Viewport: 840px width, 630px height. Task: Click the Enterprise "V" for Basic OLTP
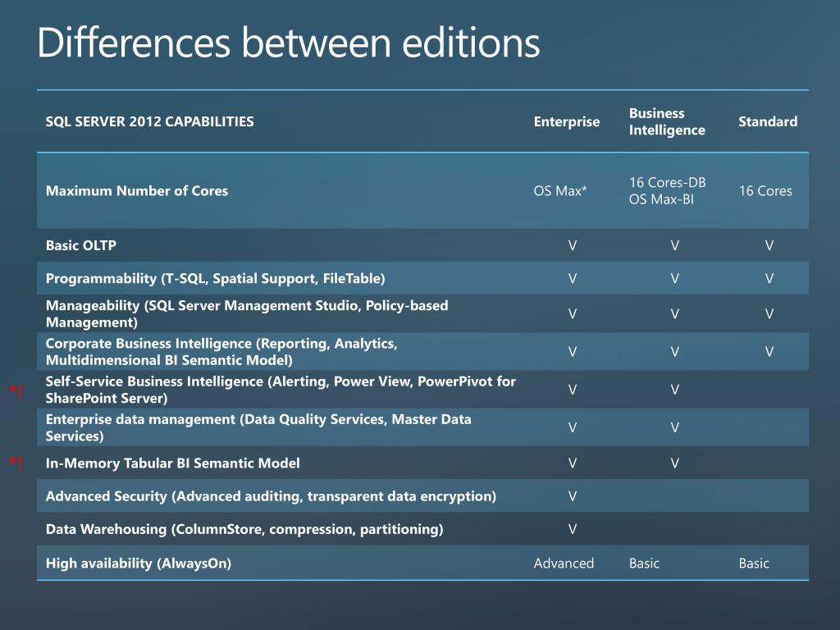pos(573,245)
